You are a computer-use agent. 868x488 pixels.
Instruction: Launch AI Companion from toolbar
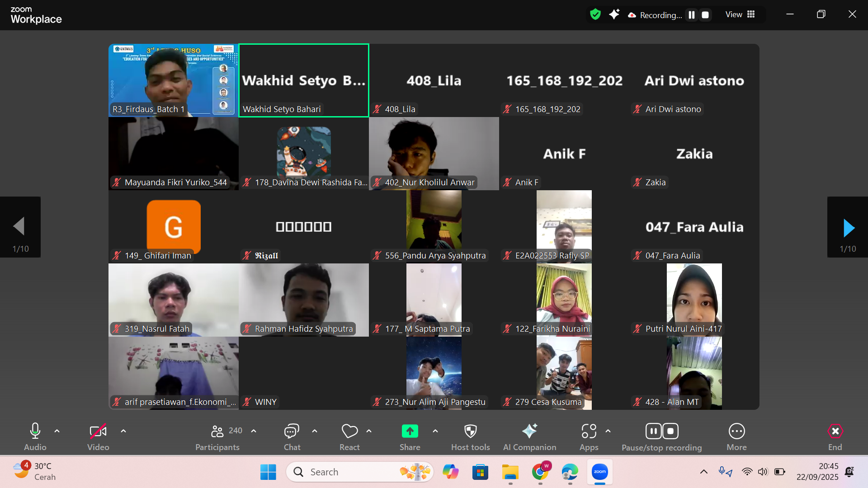pyautogui.click(x=529, y=432)
